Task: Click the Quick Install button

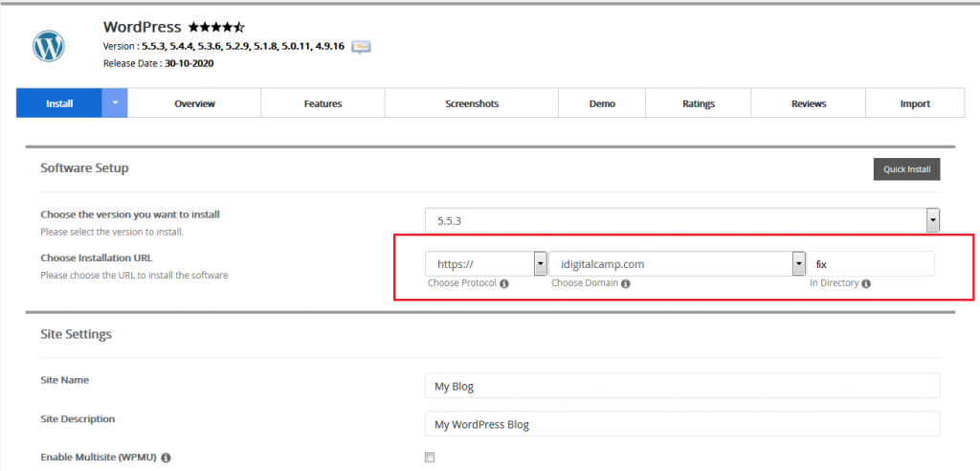Action: pyautogui.click(x=907, y=169)
